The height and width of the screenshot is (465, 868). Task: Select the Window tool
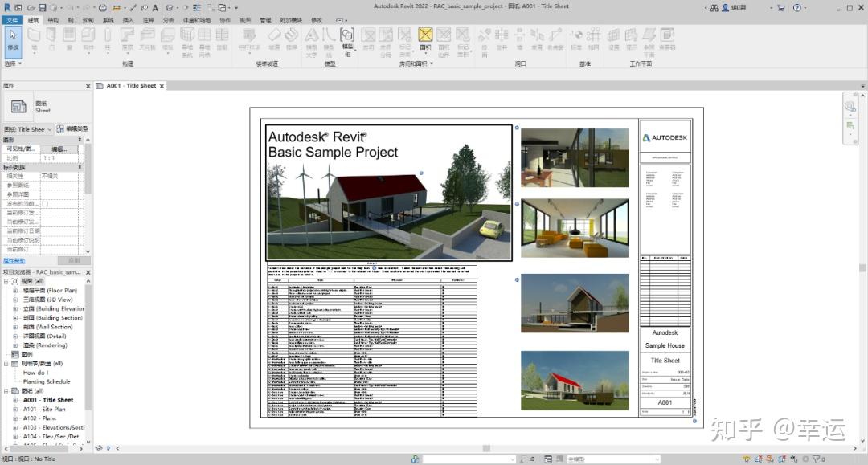coord(68,38)
